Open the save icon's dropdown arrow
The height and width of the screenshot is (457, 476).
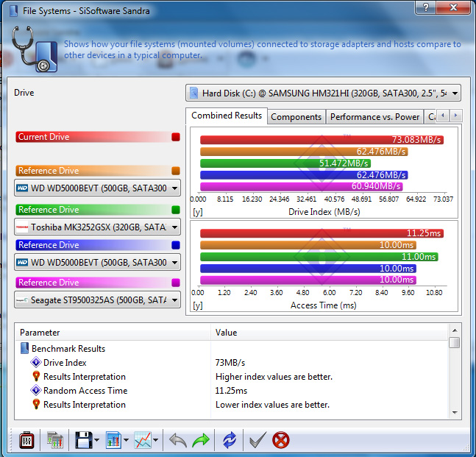pos(96,440)
